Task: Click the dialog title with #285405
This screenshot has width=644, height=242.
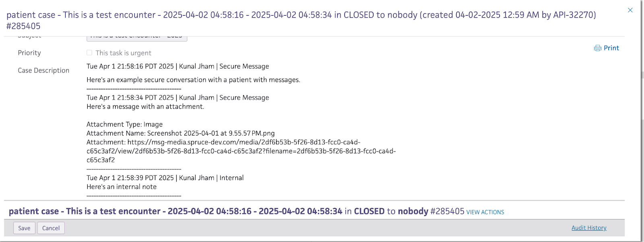Action: [x=301, y=21]
